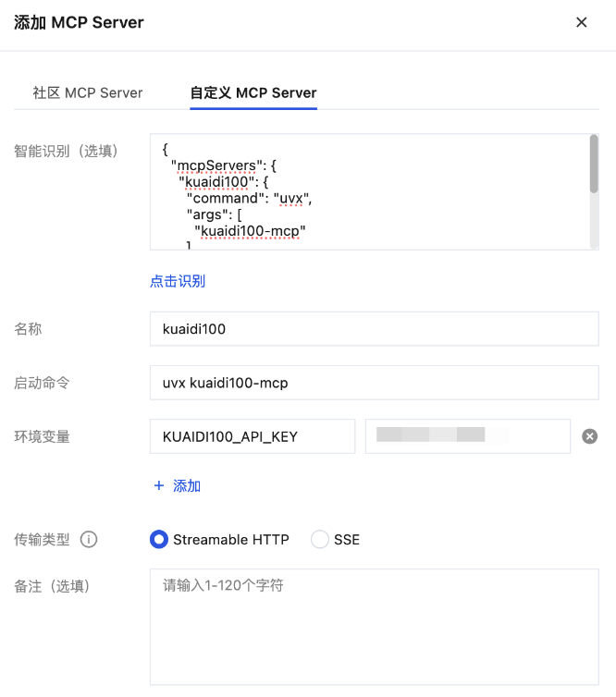
Task: Click the "mcpServers" line in JSON
Action: (x=223, y=165)
